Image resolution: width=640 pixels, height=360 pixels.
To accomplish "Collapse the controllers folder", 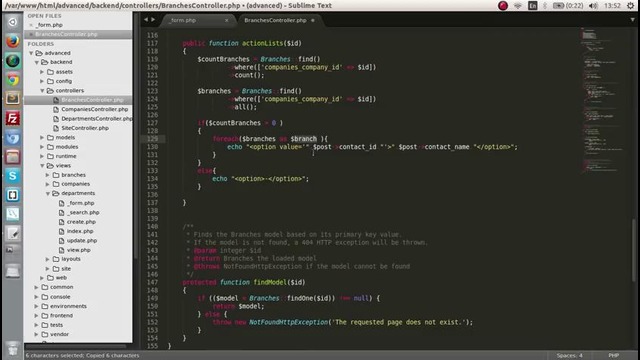I will [x=42, y=91].
